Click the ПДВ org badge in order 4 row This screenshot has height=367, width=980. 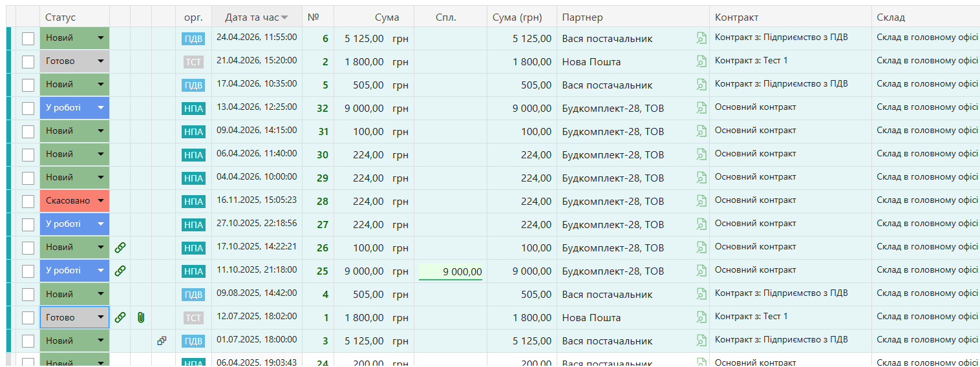click(x=193, y=295)
